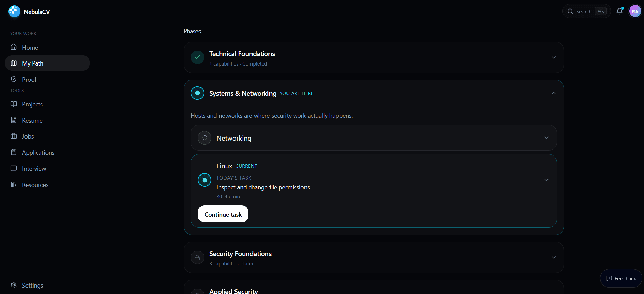Click the Security Foundations lock icon

click(x=197, y=257)
